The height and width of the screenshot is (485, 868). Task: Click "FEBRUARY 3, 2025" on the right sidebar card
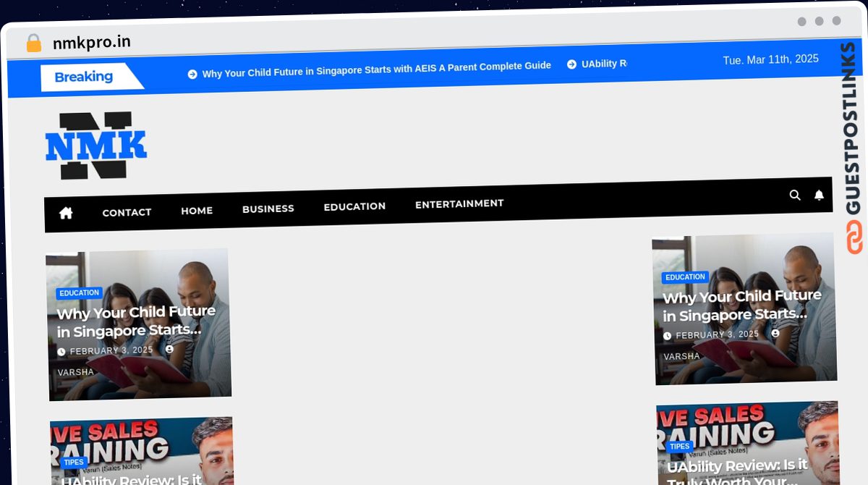[x=718, y=334]
